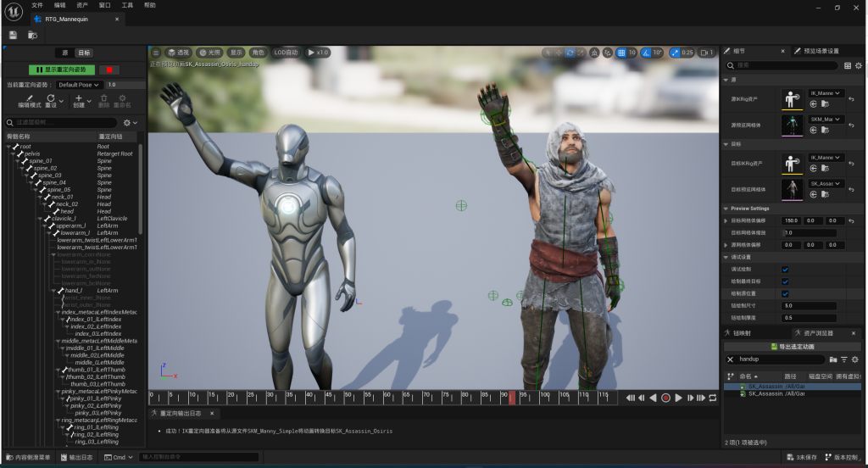
Task: Open the Default Pose dropdown
Action: pyautogui.click(x=79, y=85)
